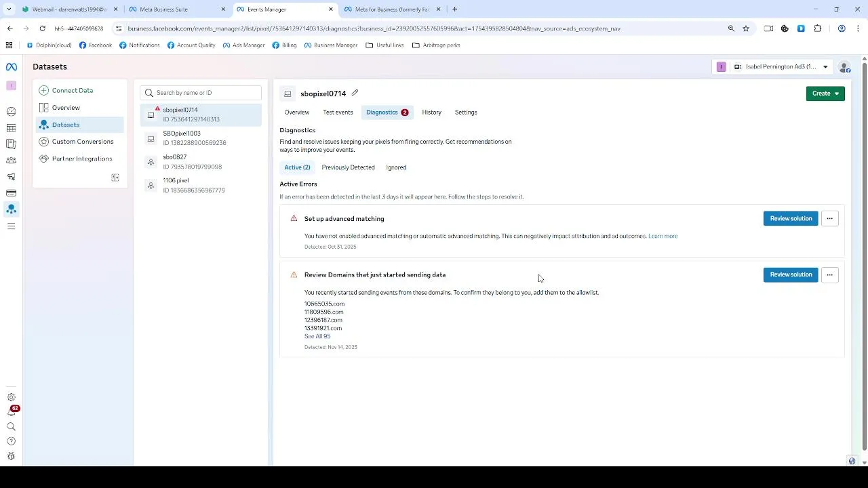Edit the sbopixel0714 name with the pencil icon
The image size is (868, 488).
click(x=355, y=93)
